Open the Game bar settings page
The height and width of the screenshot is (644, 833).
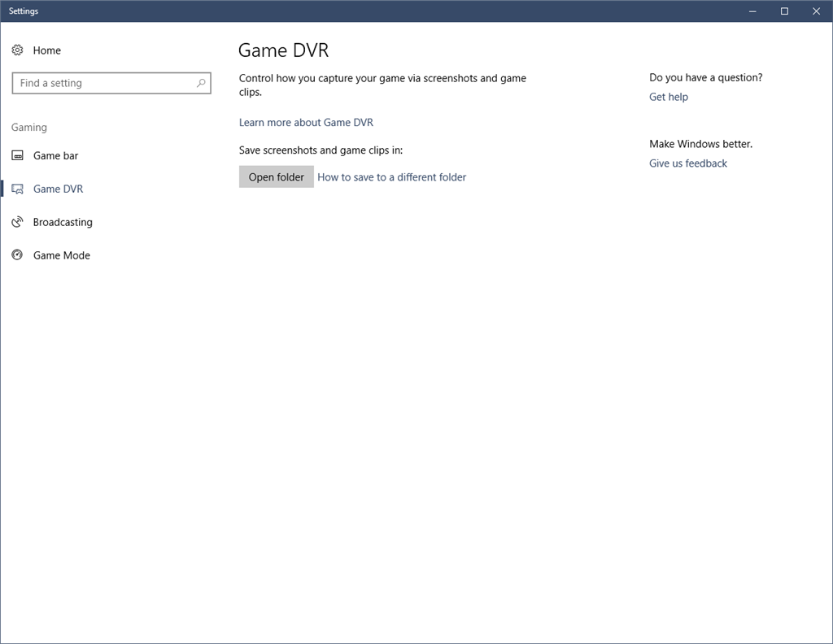(56, 155)
